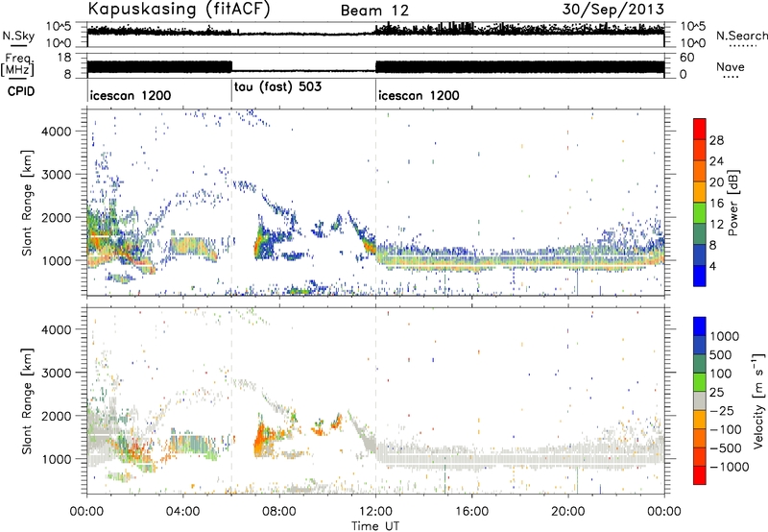Viewport: 768px width, 532px height.
Task: Click the '08:00' time tick label
Action: tap(279, 512)
